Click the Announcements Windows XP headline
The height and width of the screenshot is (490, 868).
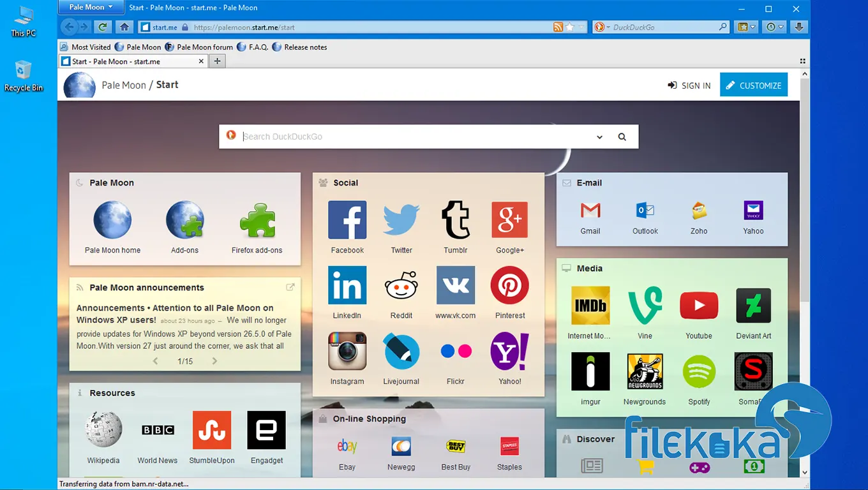coord(175,313)
